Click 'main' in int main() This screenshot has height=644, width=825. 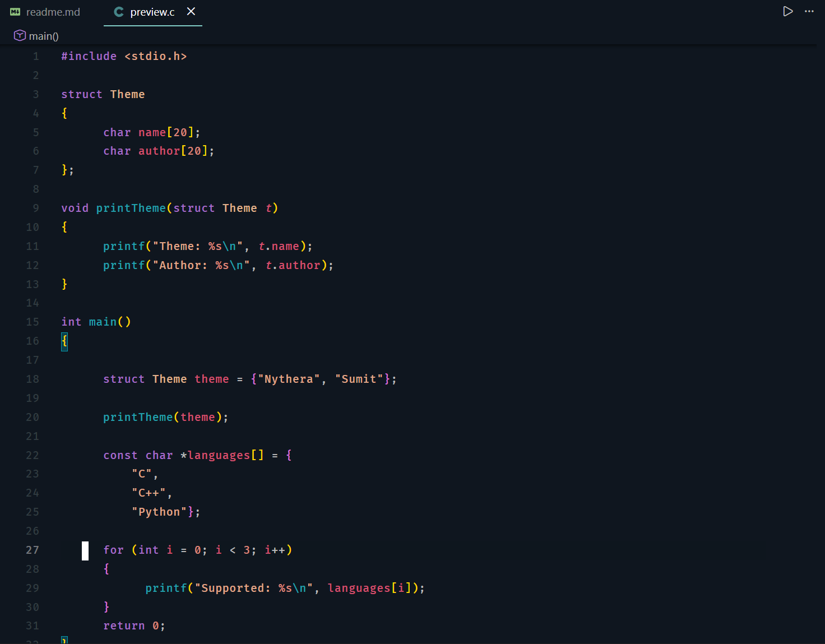(103, 322)
